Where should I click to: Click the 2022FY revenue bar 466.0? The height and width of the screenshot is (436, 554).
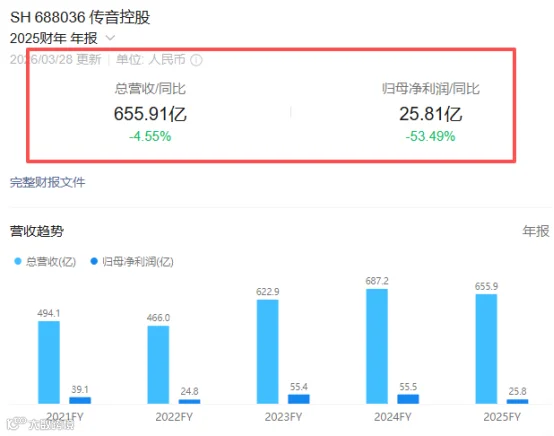point(158,365)
